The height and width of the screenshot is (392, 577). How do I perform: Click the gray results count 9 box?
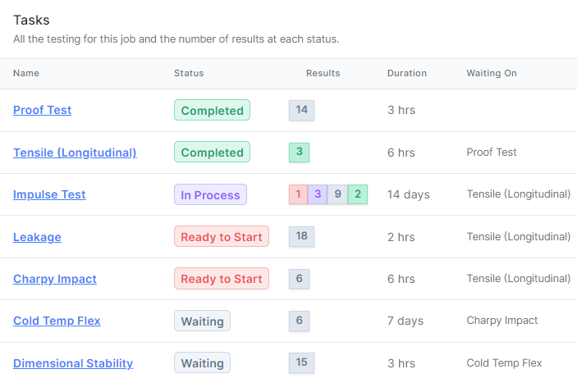[337, 194]
